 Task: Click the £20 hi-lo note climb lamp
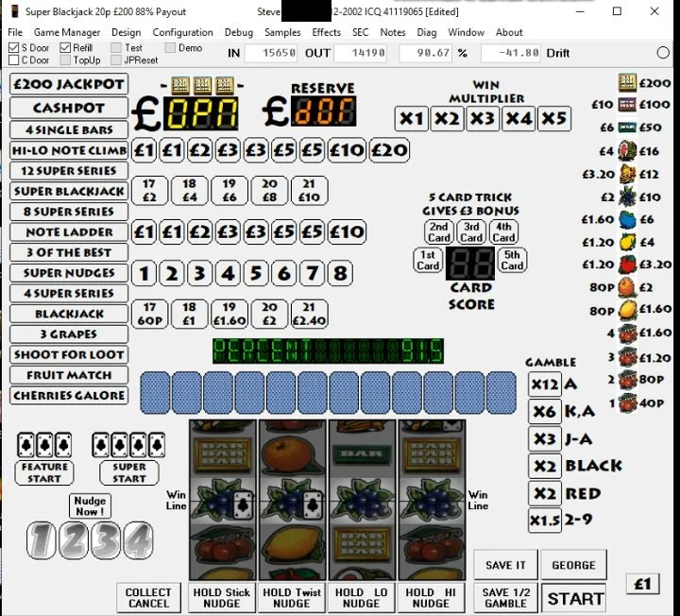click(389, 150)
